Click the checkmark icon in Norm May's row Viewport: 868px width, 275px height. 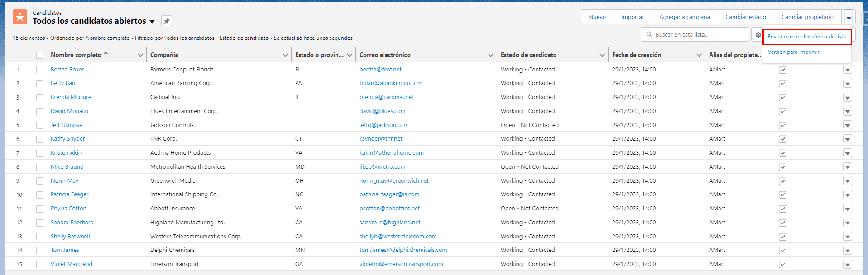point(782,181)
